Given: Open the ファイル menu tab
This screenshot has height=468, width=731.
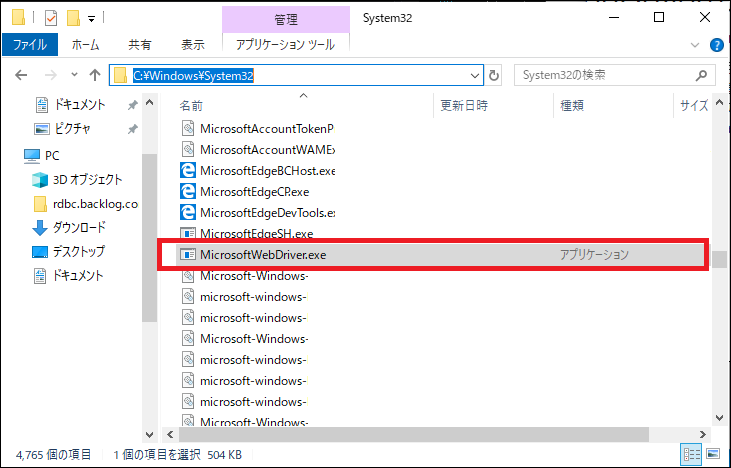Looking at the screenshot, I should point(30,45).
